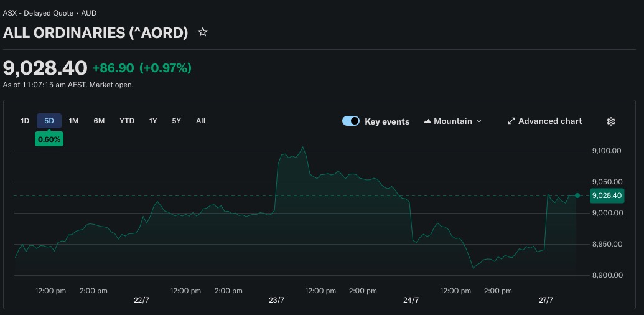Click the 8,900.00 axis label
Viewport: 644px width, 315px height.
[x=607, y=275]
